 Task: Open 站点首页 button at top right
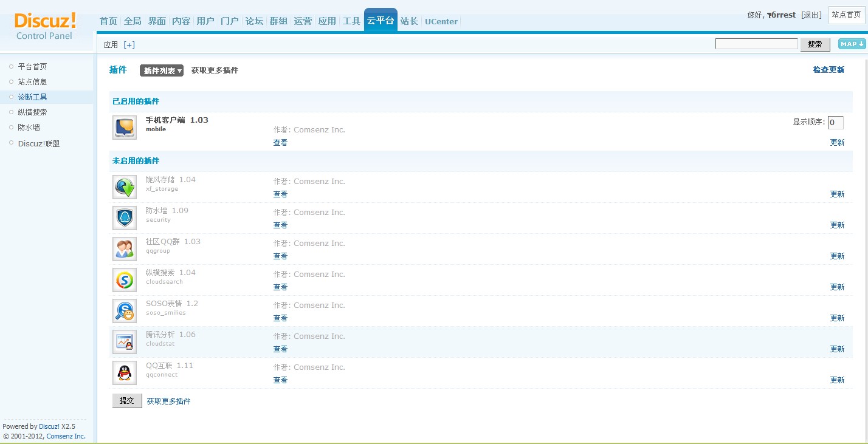pos(846,15)
